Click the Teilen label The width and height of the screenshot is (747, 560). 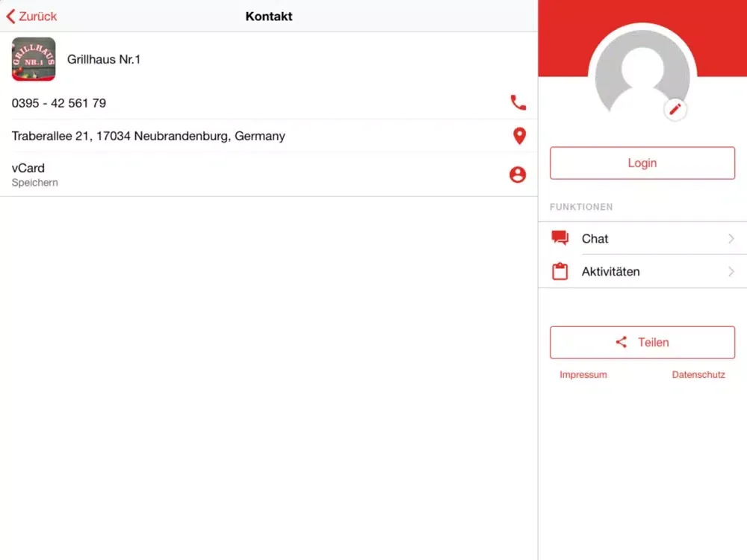click(653, 342)
